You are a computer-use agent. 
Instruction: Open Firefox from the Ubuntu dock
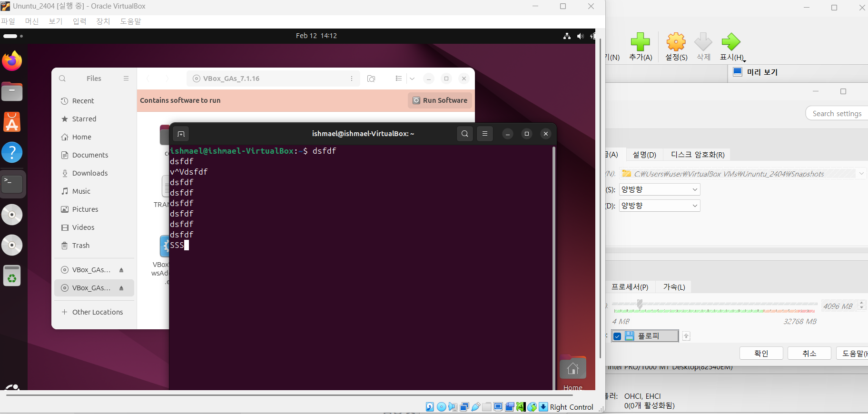click(12, 61)
